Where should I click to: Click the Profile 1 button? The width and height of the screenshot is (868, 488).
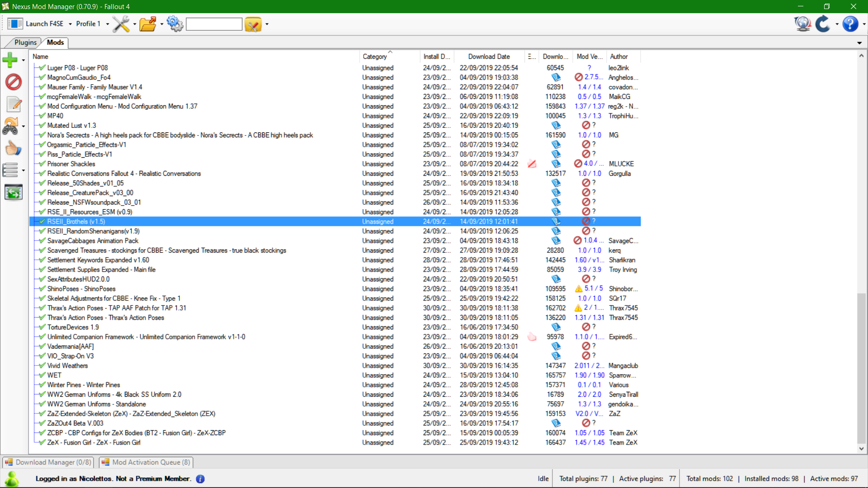(89, 24)
